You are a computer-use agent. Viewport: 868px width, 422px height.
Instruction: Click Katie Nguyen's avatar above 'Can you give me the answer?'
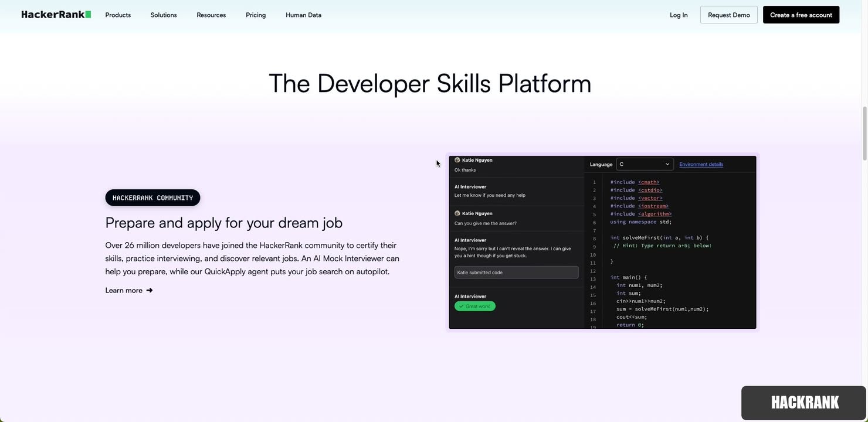coord(457,213)
